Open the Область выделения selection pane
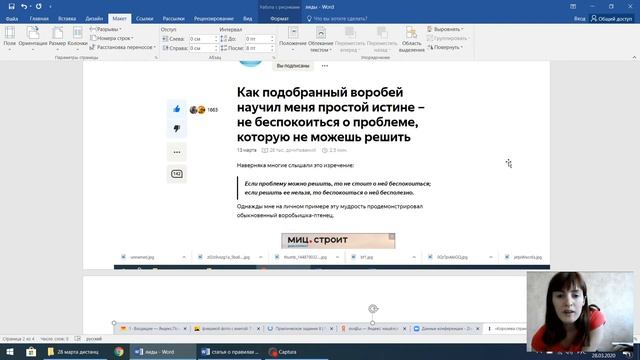 [x=411, y=39]
